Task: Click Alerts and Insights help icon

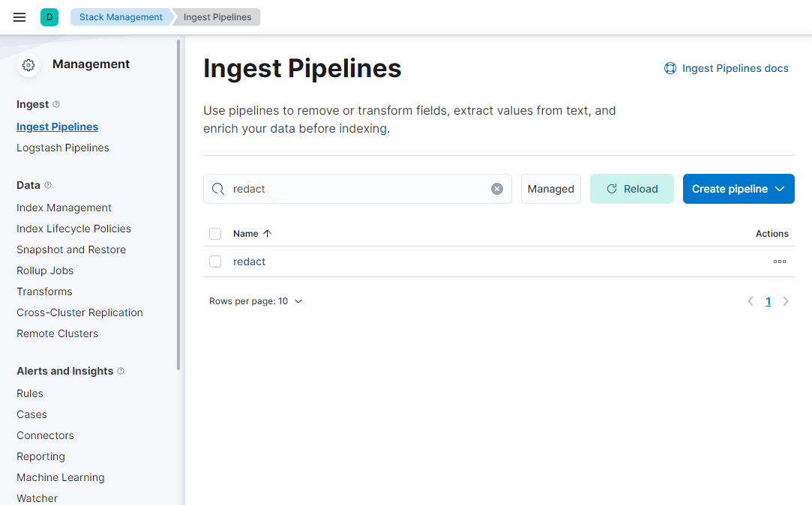Action: point(121,371)
